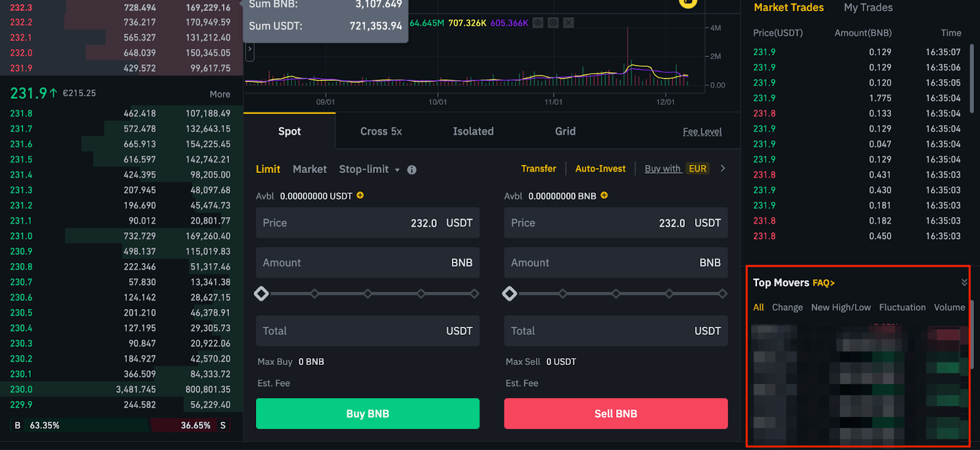This screenshot has width=980, height=450.
Task: Focus the sell Total USDT field
Action: (616, 331)
